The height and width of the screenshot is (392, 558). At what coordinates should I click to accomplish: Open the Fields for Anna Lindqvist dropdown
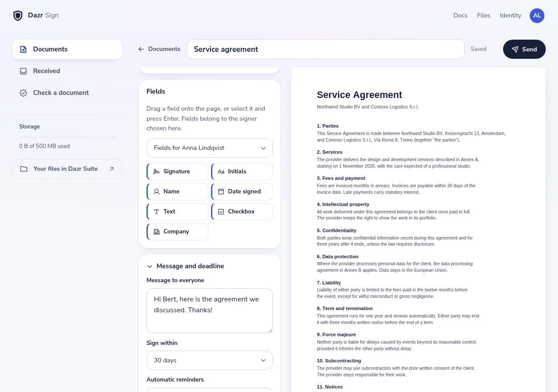(x=210, y=148)
